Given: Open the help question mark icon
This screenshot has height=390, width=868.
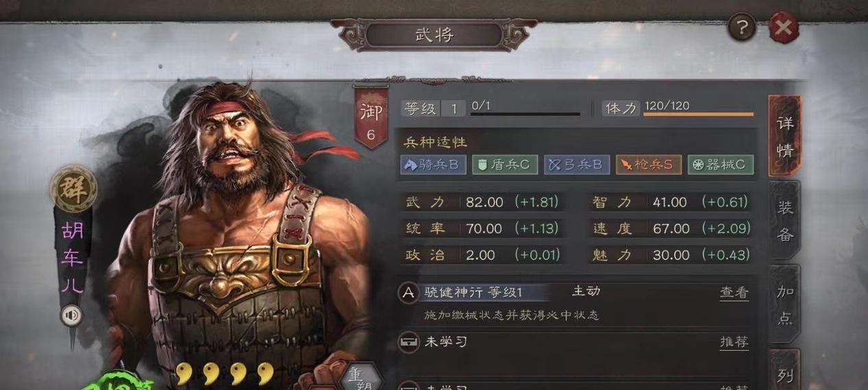Looking at the screenshot, I should point(741,27).
